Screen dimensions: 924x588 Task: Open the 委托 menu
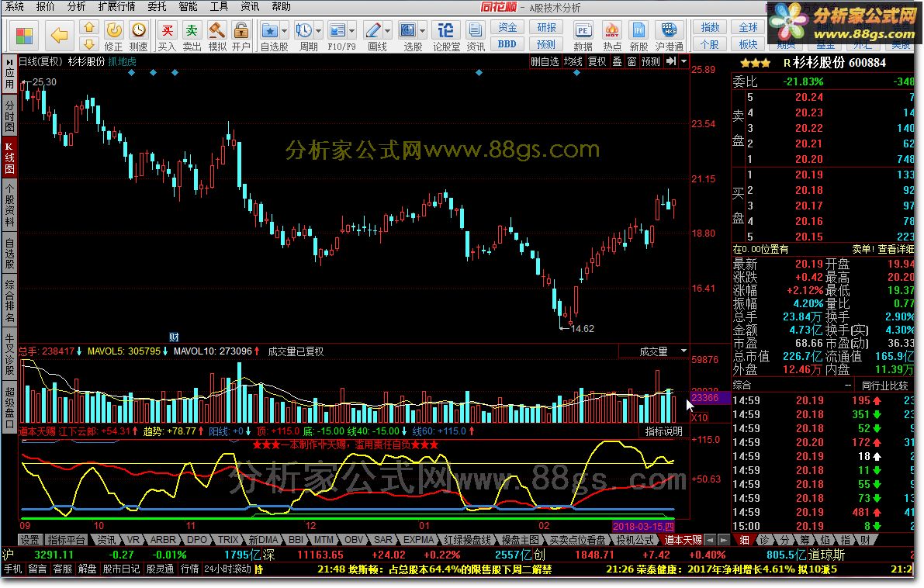tap(157, 6)
